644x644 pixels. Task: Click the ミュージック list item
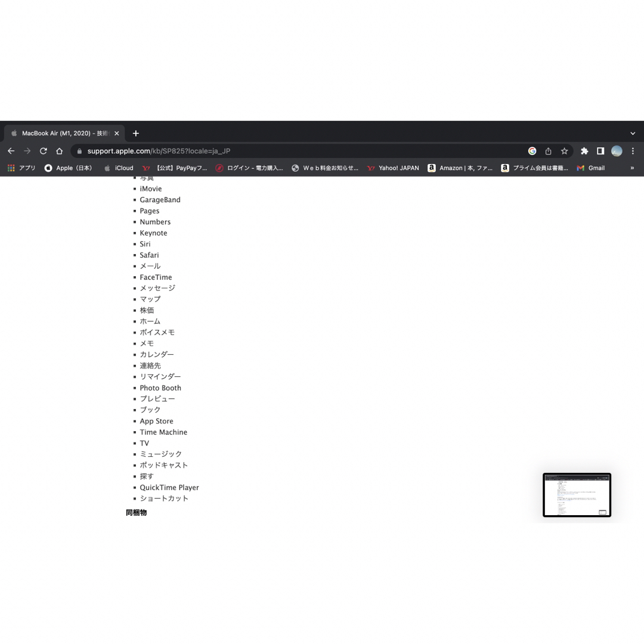(160, 454)
